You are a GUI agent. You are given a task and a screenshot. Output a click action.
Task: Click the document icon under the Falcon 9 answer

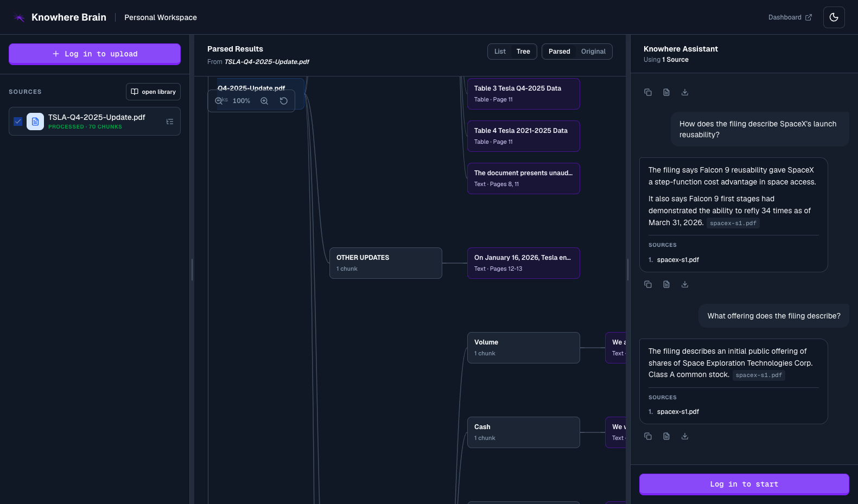[x=666, y=284]
